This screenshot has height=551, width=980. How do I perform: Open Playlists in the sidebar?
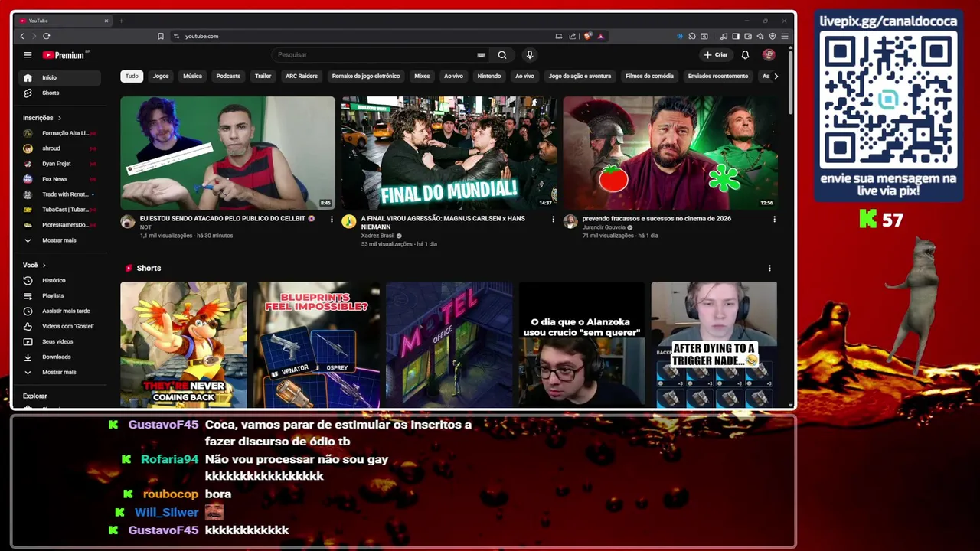pos(60,295)
